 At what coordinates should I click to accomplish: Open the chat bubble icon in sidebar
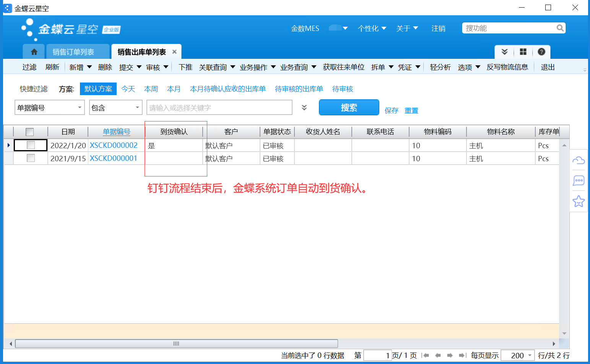[579, 180]
